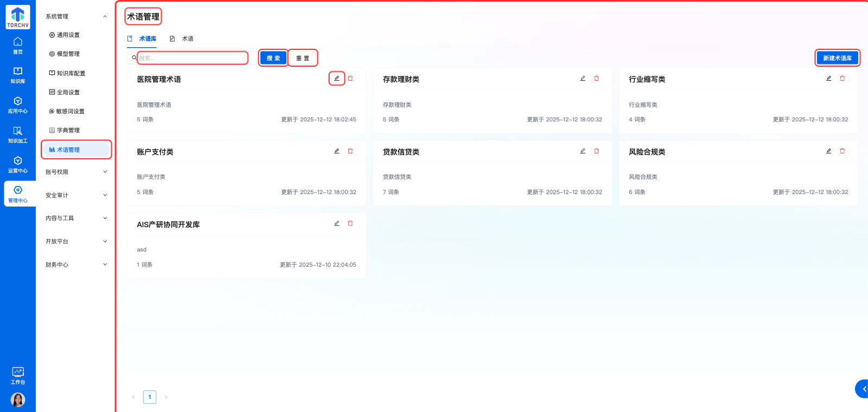Expand the 账号权限 menu group
Screen dimensions: 868x412
(76, 172)
